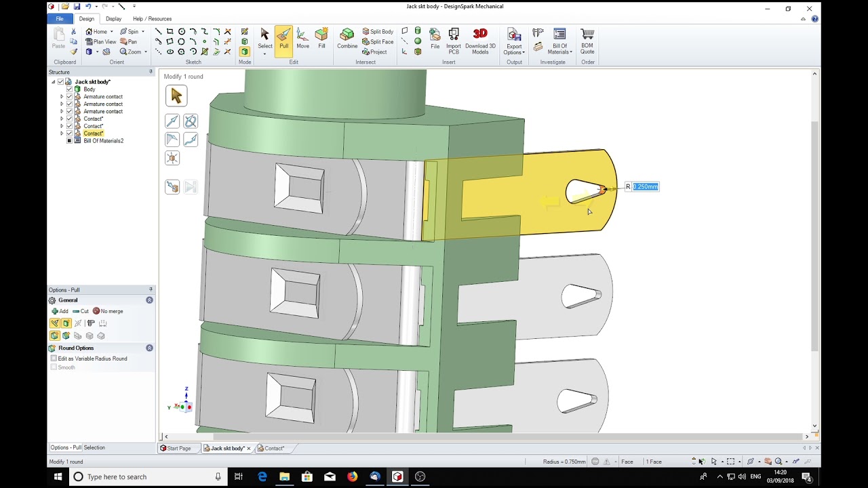Viewport: 868px width, 488px height.
Task: Select the Line sketch tool
Action: pos(159,31)
